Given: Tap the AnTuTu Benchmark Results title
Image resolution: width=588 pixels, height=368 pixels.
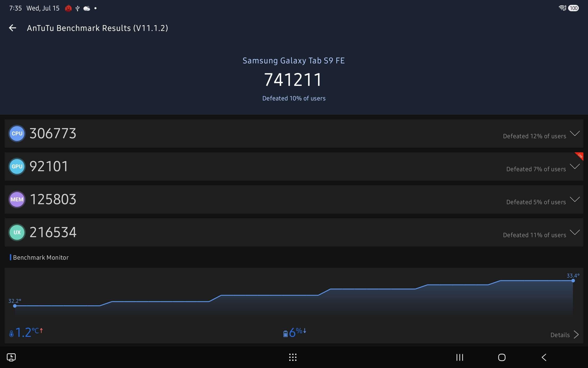Looking at the screenshot, I should [x=97, y=28].
